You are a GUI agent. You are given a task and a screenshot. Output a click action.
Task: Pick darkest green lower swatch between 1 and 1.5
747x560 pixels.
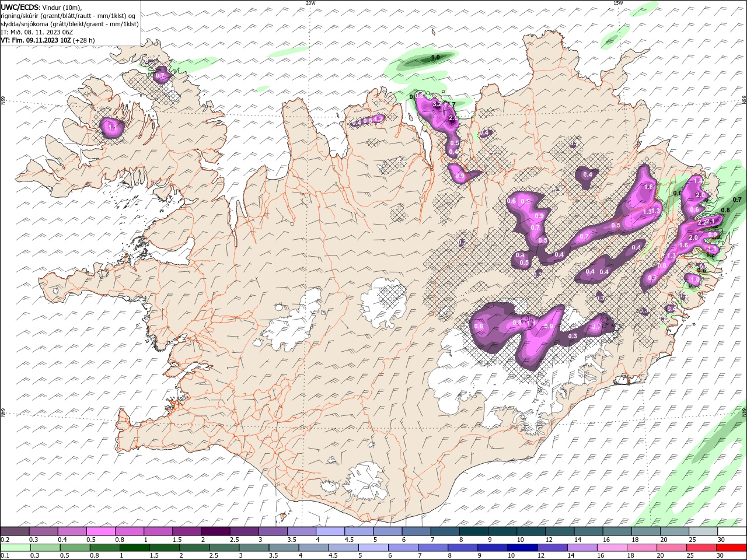[x=134, y=548]
